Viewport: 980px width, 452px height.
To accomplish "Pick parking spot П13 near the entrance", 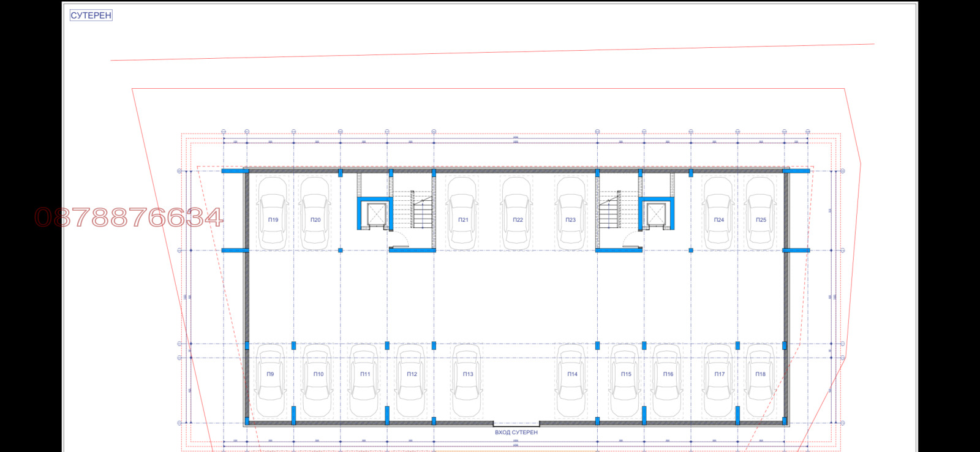I will tap(467, 380).
